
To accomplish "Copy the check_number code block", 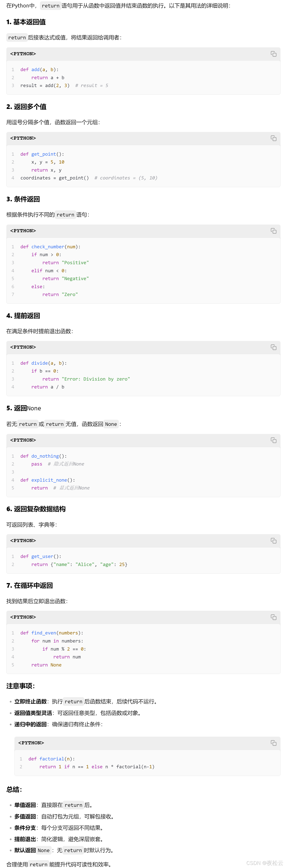I will point(273,231).
